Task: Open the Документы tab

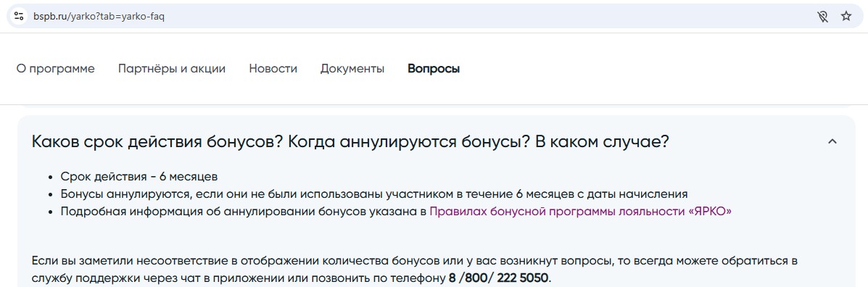Action: coord(352,69)
